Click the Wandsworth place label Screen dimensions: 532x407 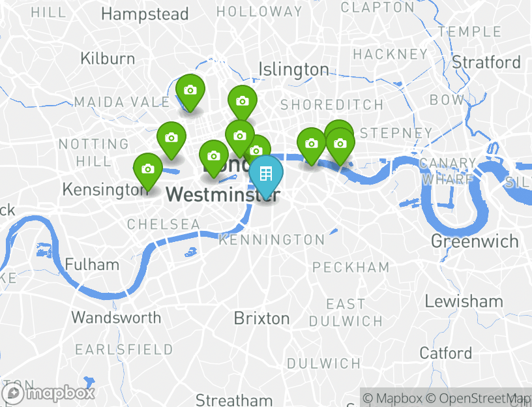pos(116,318)
